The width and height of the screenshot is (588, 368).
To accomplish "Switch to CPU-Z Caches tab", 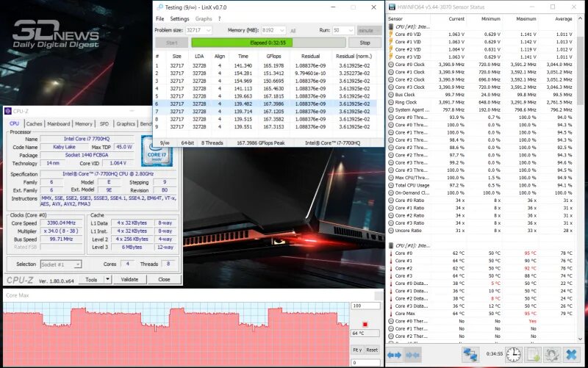I will (x=34, y=123).
